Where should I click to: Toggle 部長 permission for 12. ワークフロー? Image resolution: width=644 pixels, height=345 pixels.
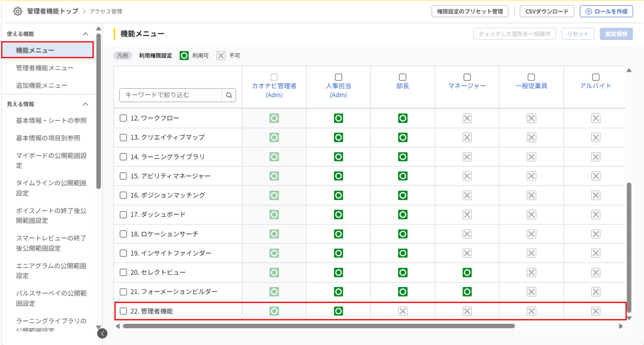(402, 118)
